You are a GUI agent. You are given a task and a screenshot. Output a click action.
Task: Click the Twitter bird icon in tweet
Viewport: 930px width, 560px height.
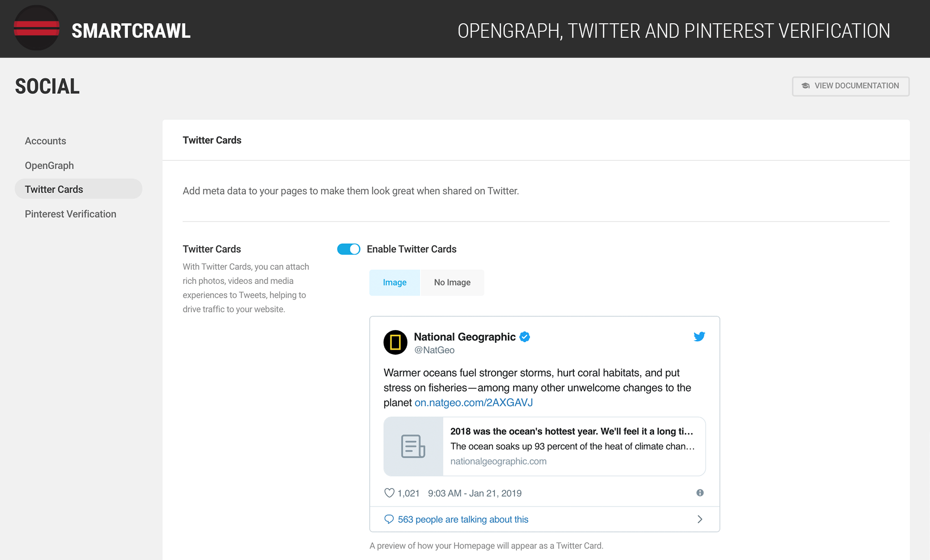699,337
